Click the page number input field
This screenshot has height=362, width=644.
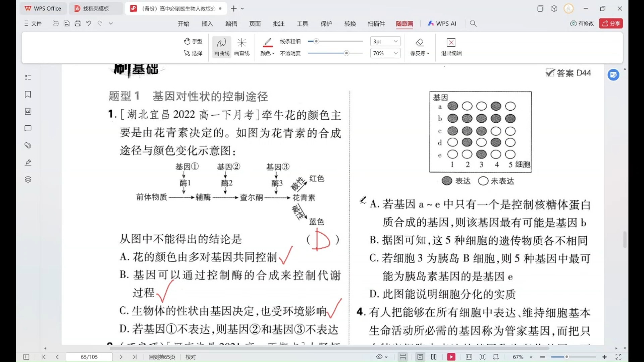coord(89,357)
